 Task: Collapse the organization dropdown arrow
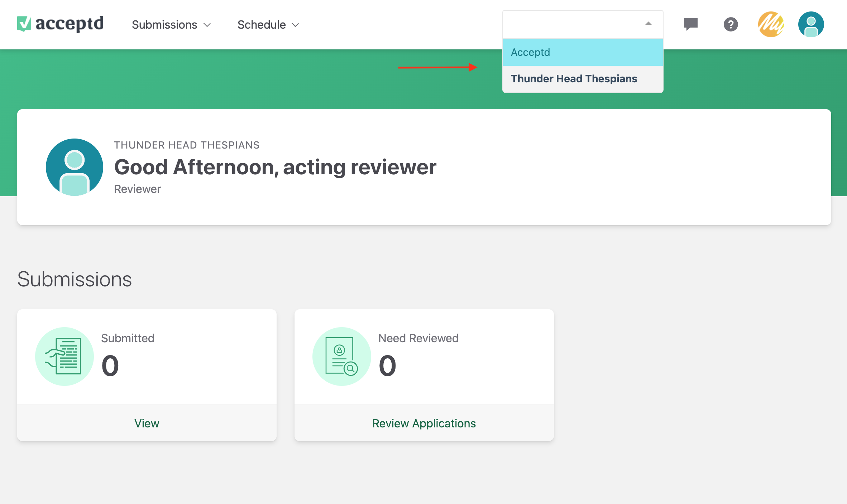point(648,24)
